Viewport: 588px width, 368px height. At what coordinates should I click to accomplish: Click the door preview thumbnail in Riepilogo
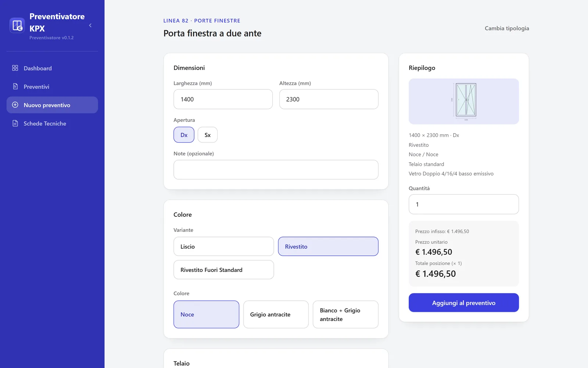(464, 101)
